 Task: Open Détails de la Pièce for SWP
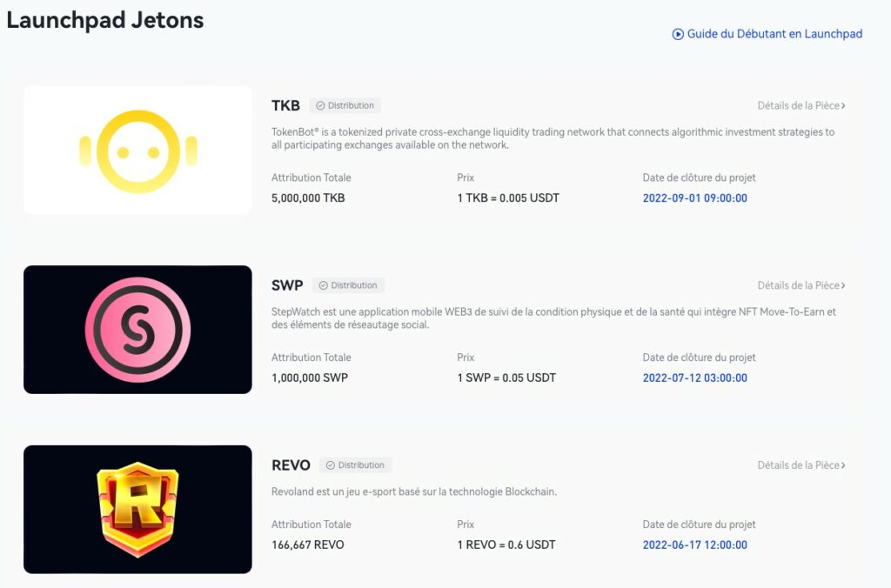[x=801, y=285]
